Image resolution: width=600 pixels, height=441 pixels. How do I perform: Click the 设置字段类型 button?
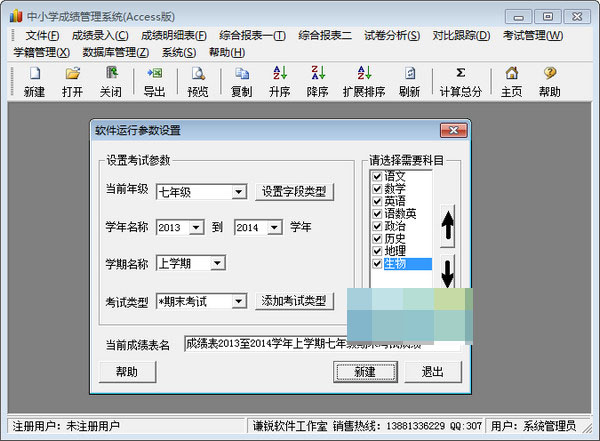(295, 191)
